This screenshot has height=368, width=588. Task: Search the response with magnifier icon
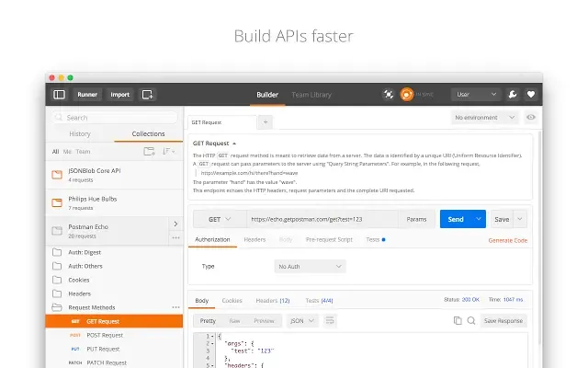[471, 321]
